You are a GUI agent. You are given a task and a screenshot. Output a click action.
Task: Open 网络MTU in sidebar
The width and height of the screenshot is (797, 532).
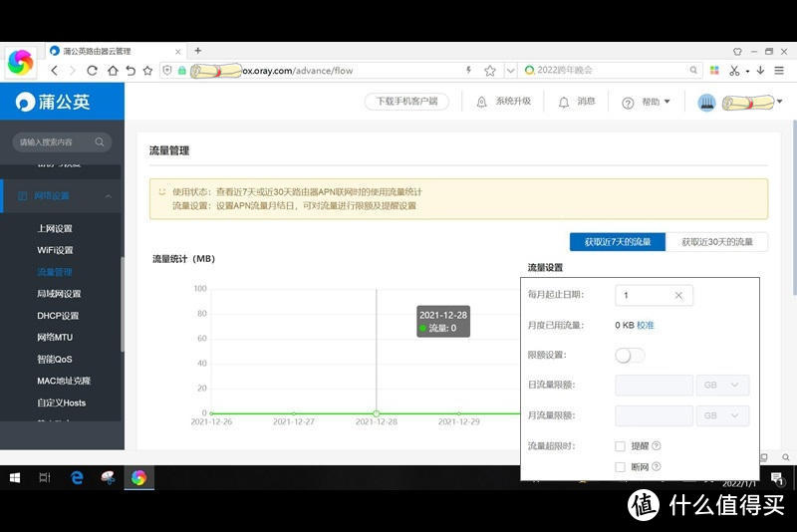(55, 338)
